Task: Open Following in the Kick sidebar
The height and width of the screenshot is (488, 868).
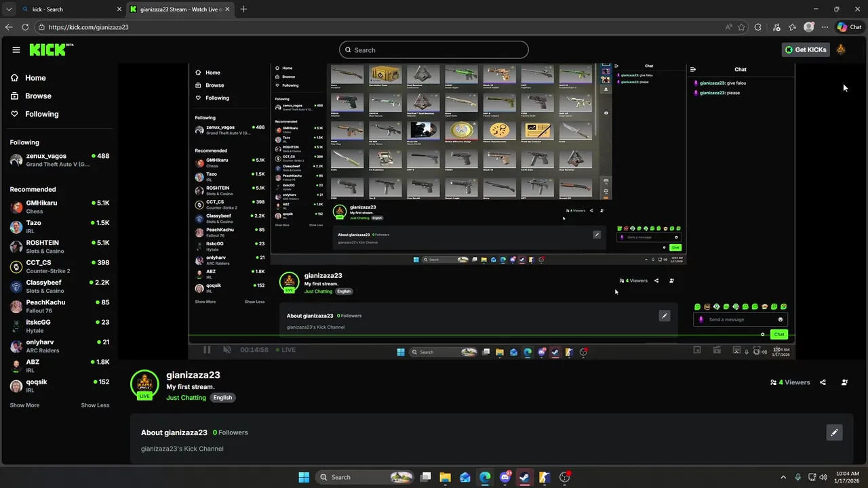Action: tap(35, 114)
